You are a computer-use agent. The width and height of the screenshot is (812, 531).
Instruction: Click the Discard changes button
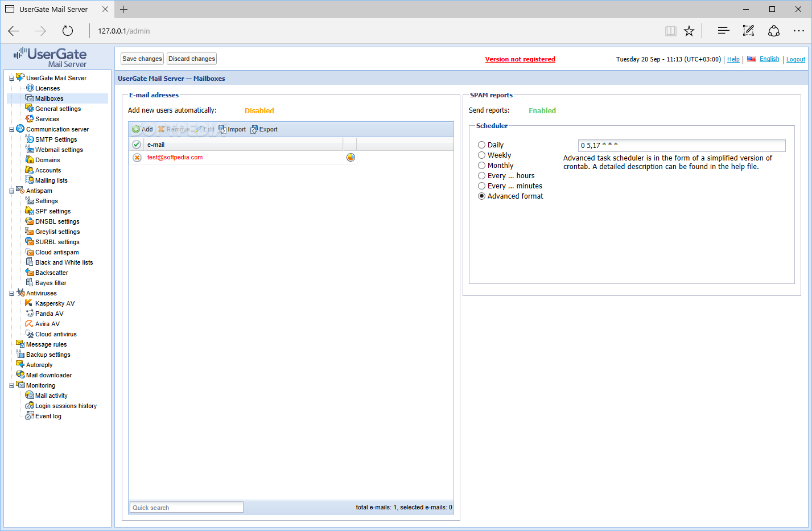click(x=192, y=59)
